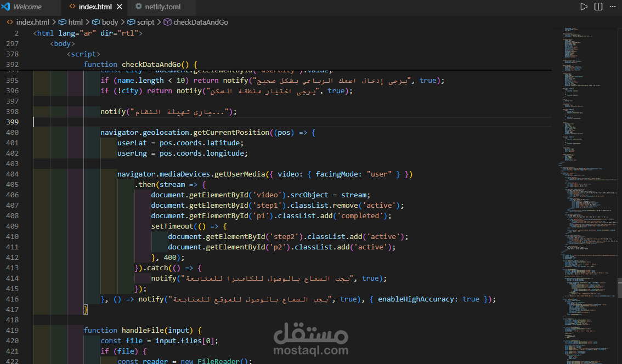Click the closing brace on line 417
This screenshot has width=622, height=364.
85,310
